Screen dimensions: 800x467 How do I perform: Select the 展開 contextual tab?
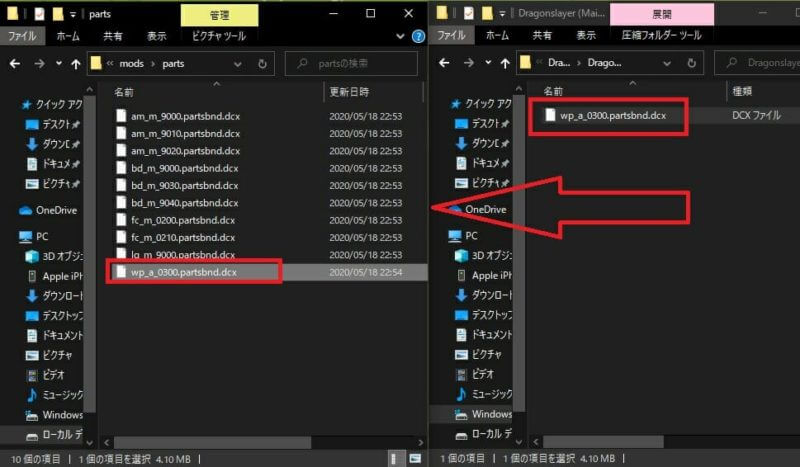pyautogui.click(x=662, y=14)
